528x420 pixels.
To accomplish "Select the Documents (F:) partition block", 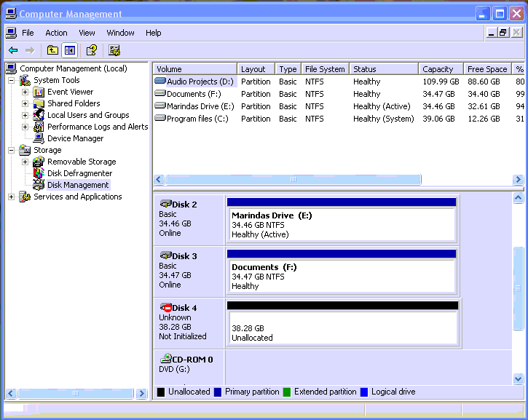I will tap(342, 272).
